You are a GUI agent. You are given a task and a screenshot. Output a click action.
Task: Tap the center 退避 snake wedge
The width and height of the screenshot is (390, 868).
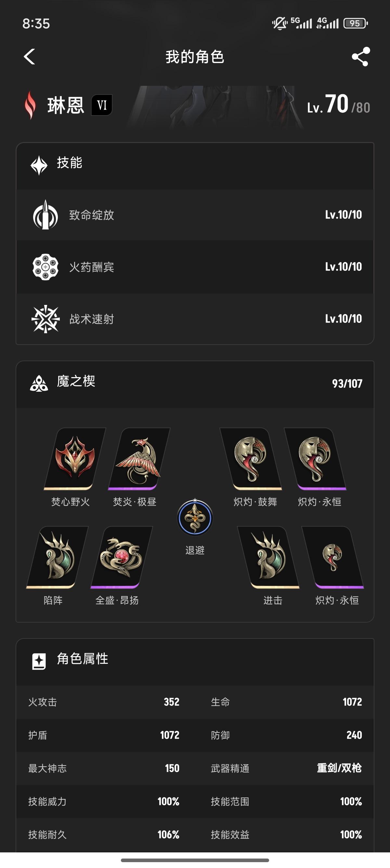tap(195, 518)
